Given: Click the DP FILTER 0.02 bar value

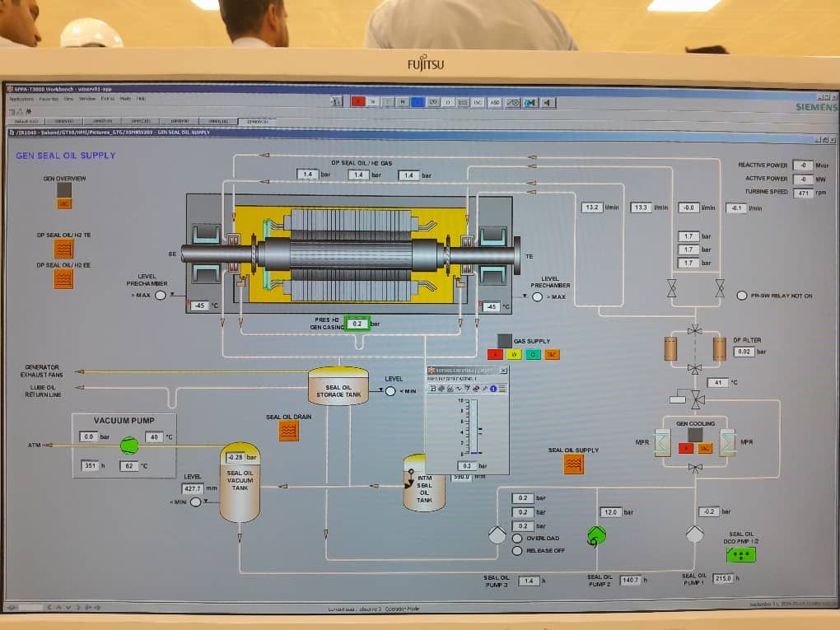Looking at the screenshot, I should click(x=744, y=352).
